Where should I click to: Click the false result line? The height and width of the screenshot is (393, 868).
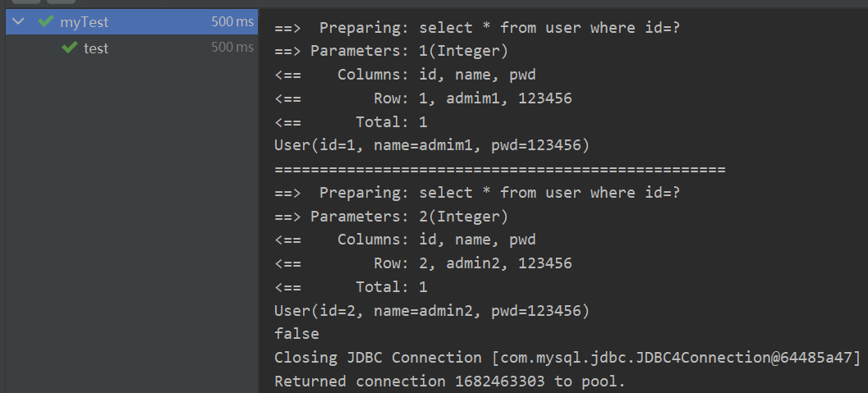tap(296, 334)
